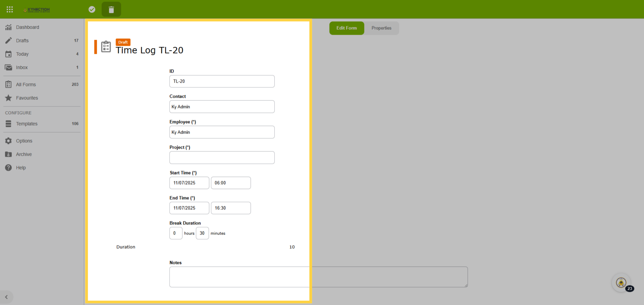
Task: Click the Time Log clipboard form icon
Action: point(106,47)
